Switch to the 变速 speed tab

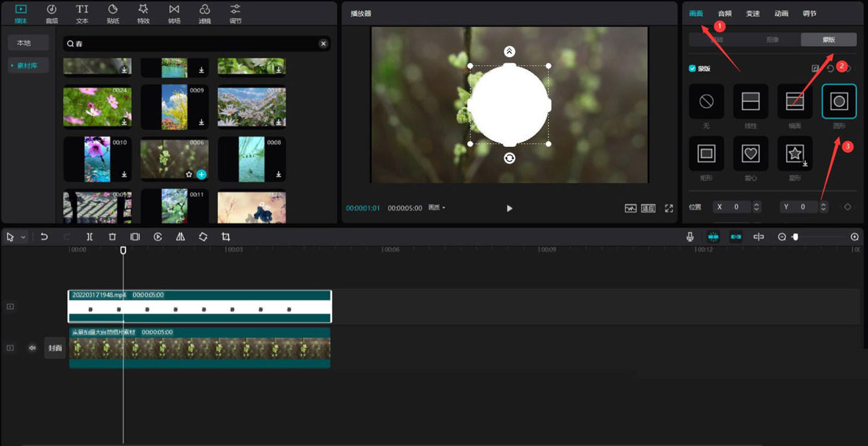753,13
